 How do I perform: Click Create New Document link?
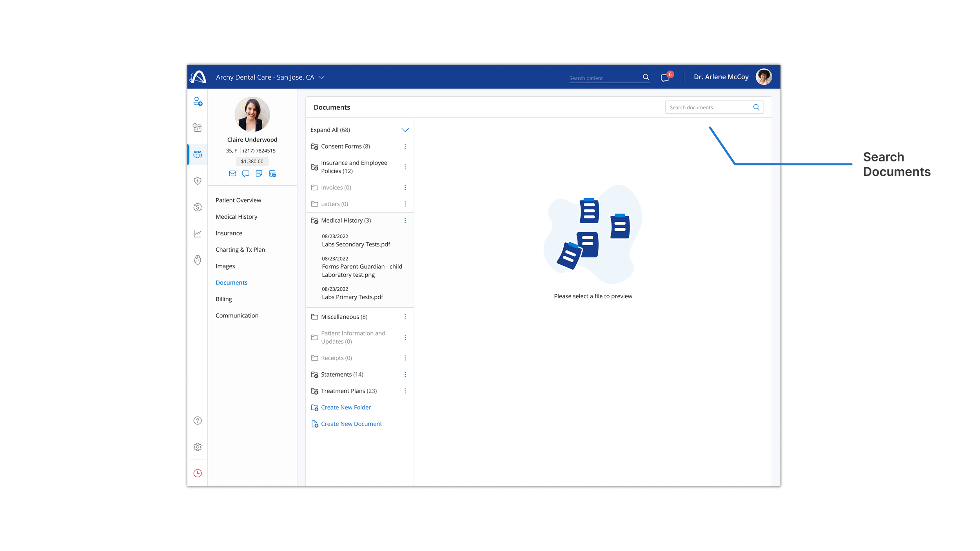pos(351,424)
